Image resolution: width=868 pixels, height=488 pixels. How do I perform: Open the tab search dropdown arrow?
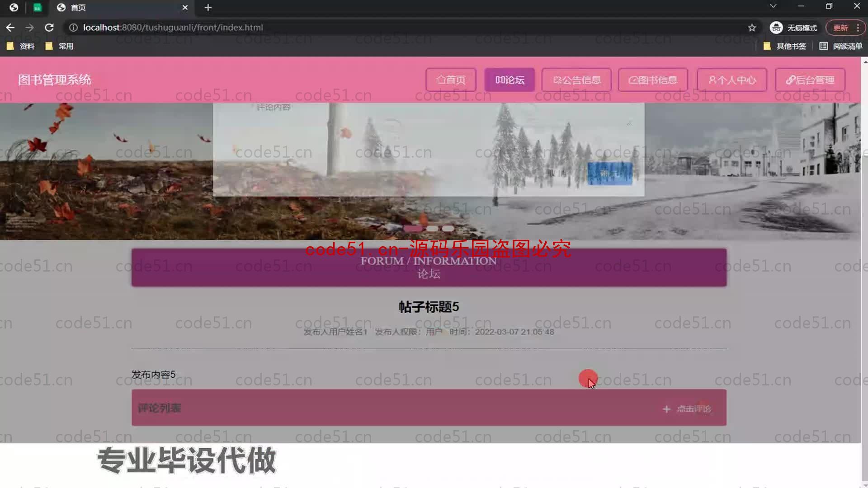point(773,6)
